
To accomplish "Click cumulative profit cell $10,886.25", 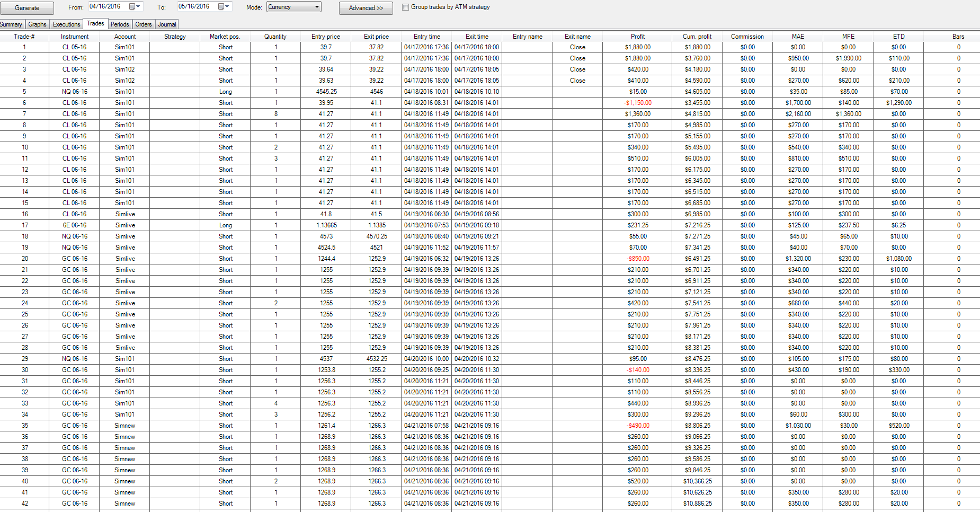I will coord(698,504).
